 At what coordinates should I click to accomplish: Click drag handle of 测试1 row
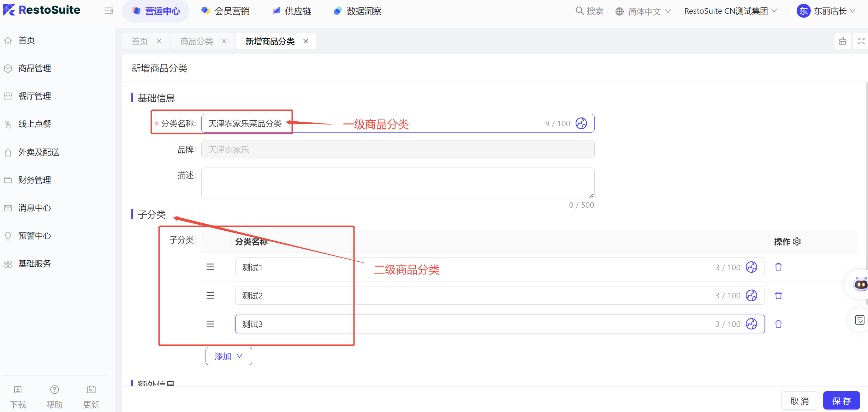(x=210, y=267)
